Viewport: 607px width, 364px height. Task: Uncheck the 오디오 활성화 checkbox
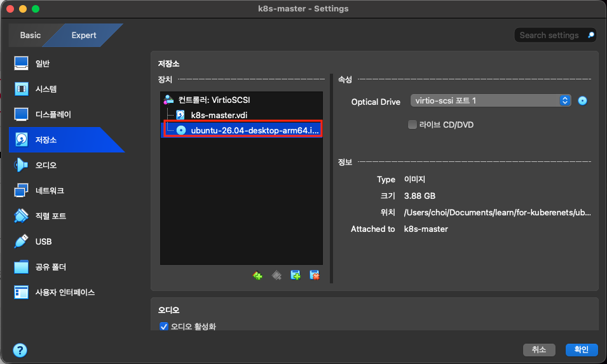[x=164, y=327]
